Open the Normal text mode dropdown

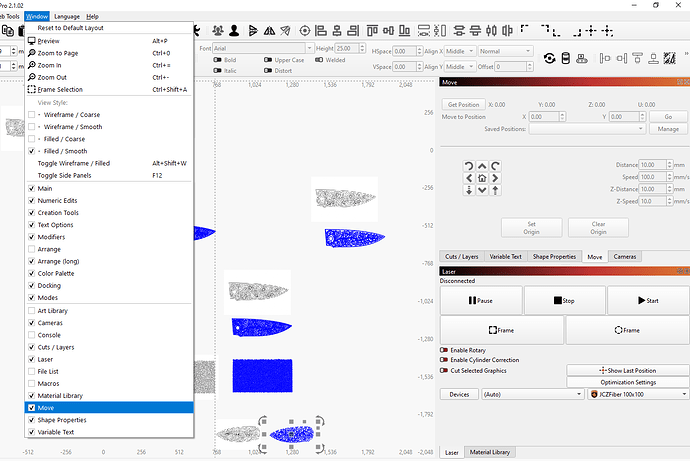(506, 51)
